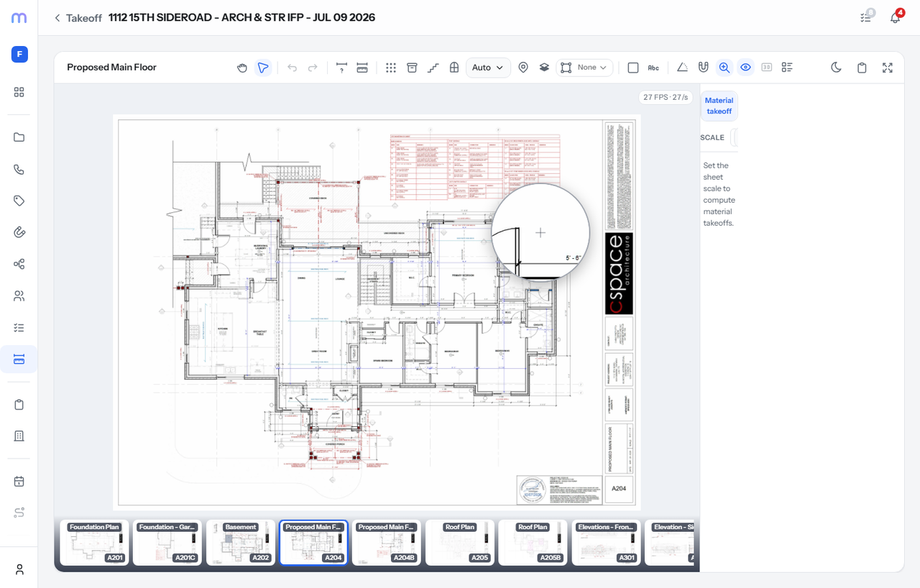
Task: Expand the None selection-mode dropdown
Action: click(x=584, y=68)
